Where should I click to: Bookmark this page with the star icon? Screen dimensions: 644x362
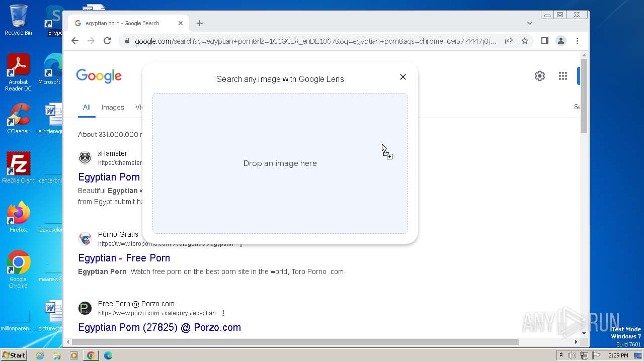(x=525, y=41)
